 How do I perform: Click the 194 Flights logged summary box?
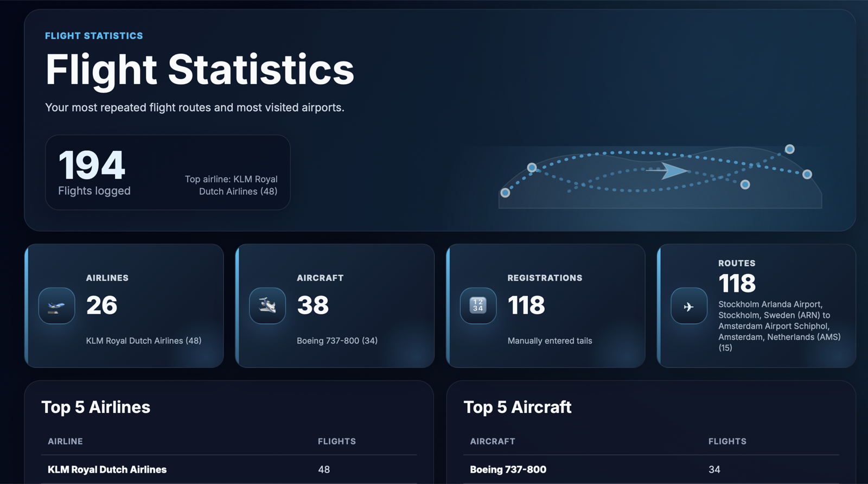pos(168,173)
